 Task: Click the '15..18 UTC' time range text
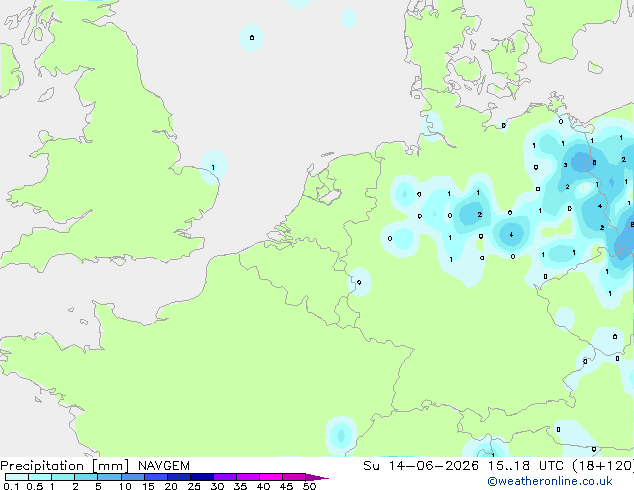pos(526,466)
